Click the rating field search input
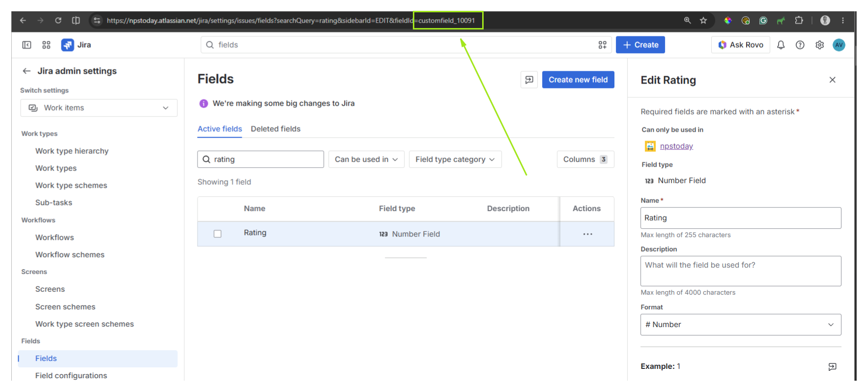Viewport: 868px width, 392px height. pos(260,159)
